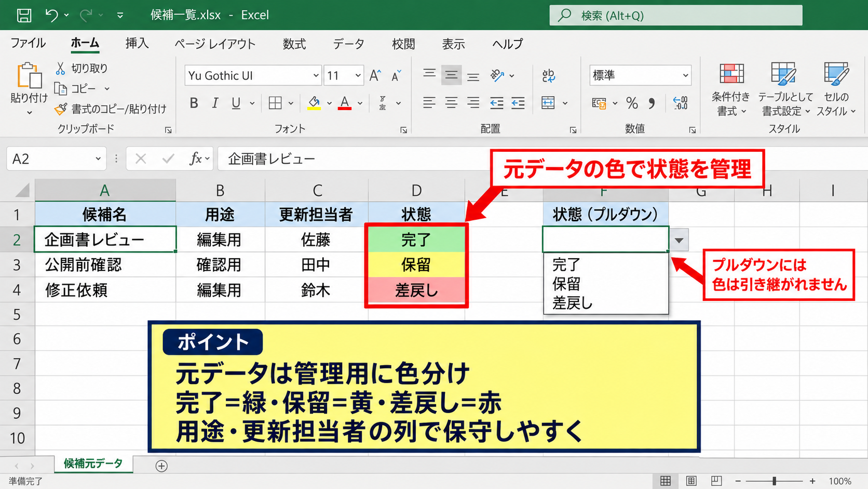Viewport: 868px width, 489px height.
Task: Open the 標準 number format dropdown
Action: [685, 76]
